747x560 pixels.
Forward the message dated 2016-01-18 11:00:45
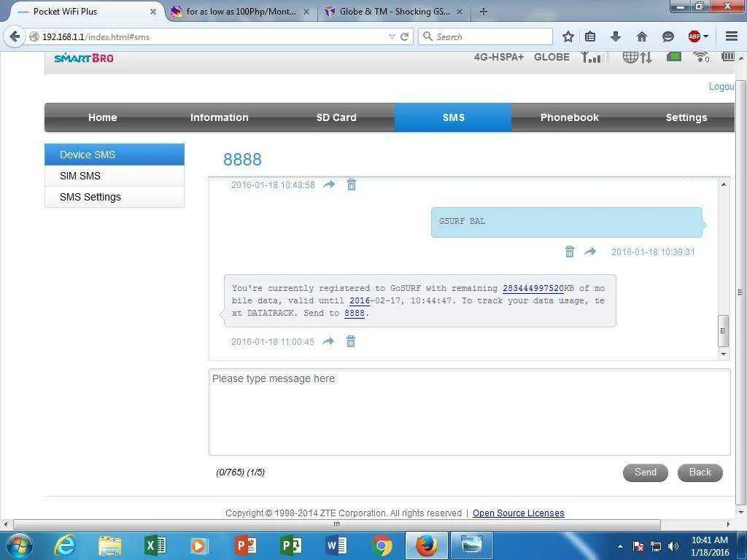coord(328,341)
